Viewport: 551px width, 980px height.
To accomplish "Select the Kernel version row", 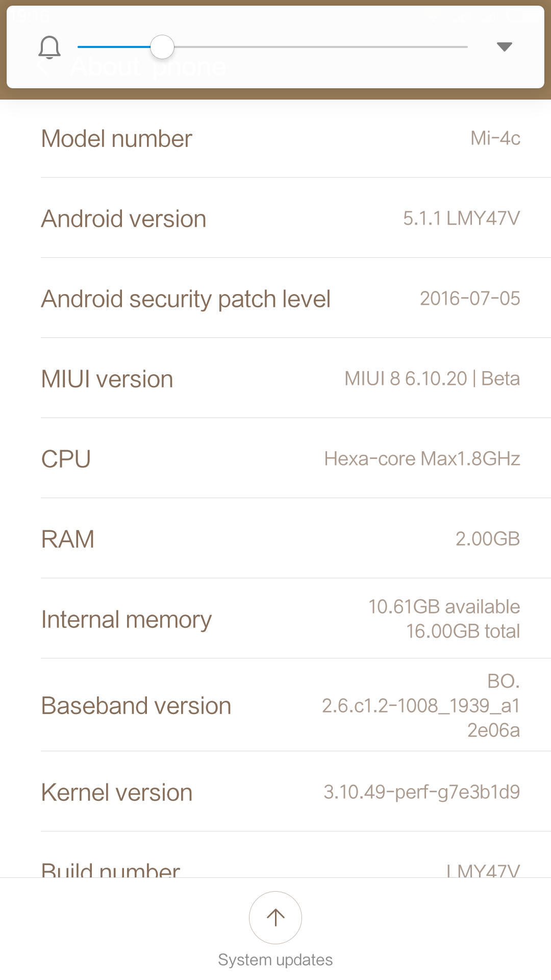I will (x=275, y=792).
